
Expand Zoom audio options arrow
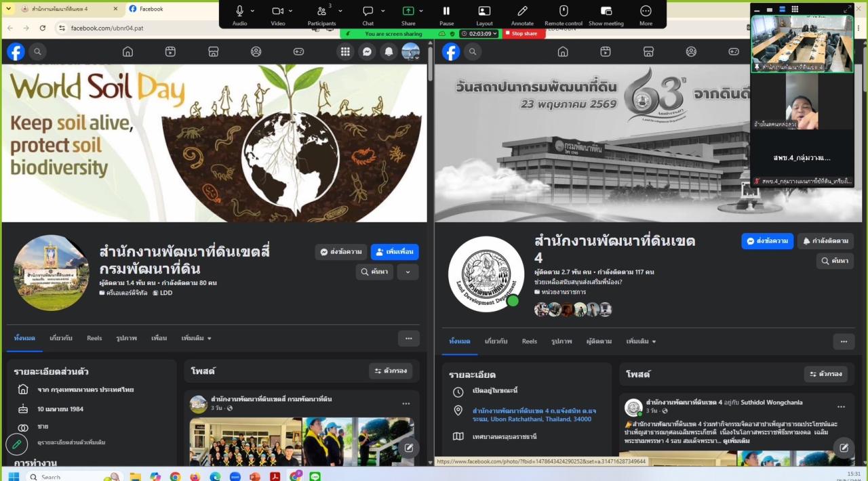click(x=253, y=12)
